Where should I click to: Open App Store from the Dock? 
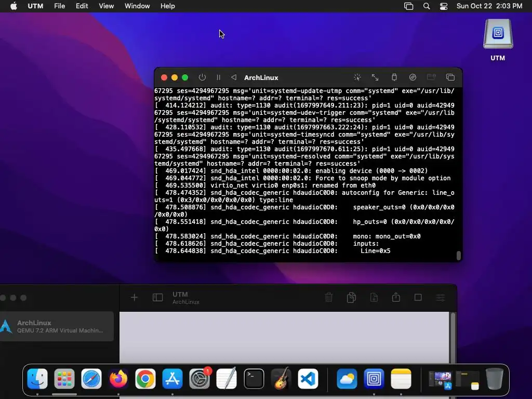[x=172, y=379]
